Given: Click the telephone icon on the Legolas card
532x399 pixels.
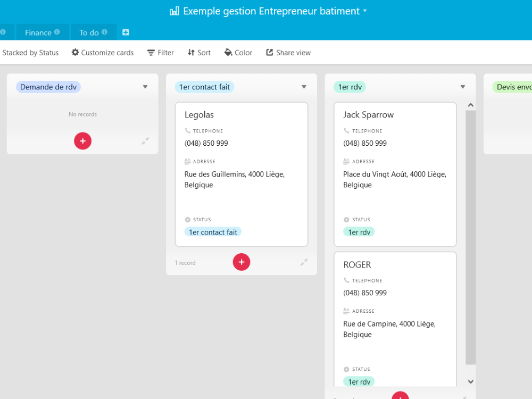Looking at the screenshot, I should click(188, 130).
